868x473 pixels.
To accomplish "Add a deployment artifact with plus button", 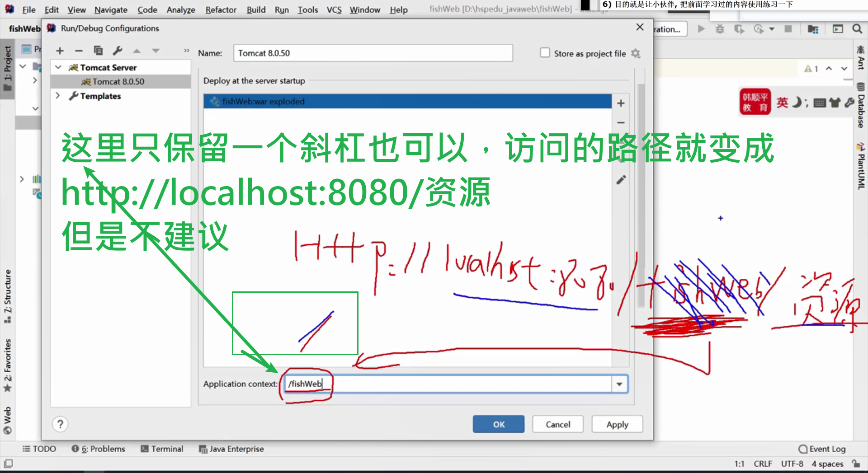I will click(x=621, y=103).
